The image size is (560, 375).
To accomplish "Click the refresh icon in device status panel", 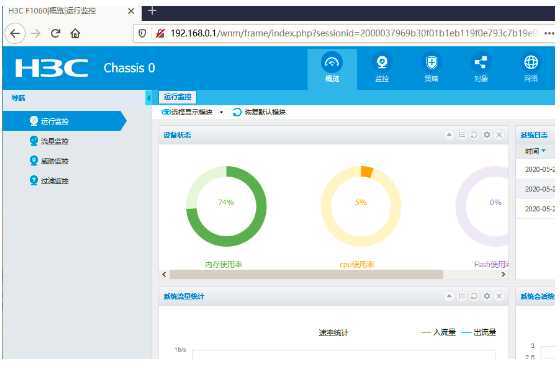I will (474, 135).
